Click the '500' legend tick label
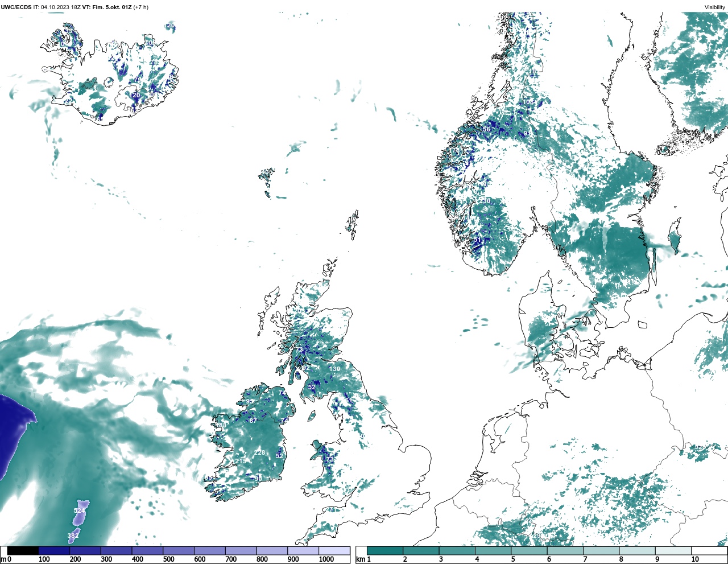Viewport: 728px width, 564px height. (169, 559)
